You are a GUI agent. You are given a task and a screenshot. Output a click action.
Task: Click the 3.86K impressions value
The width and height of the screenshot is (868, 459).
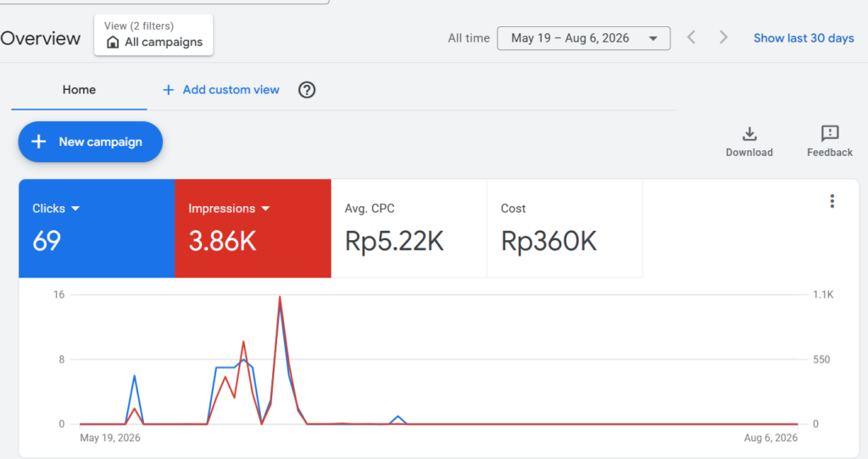click(x=223, y=242)
